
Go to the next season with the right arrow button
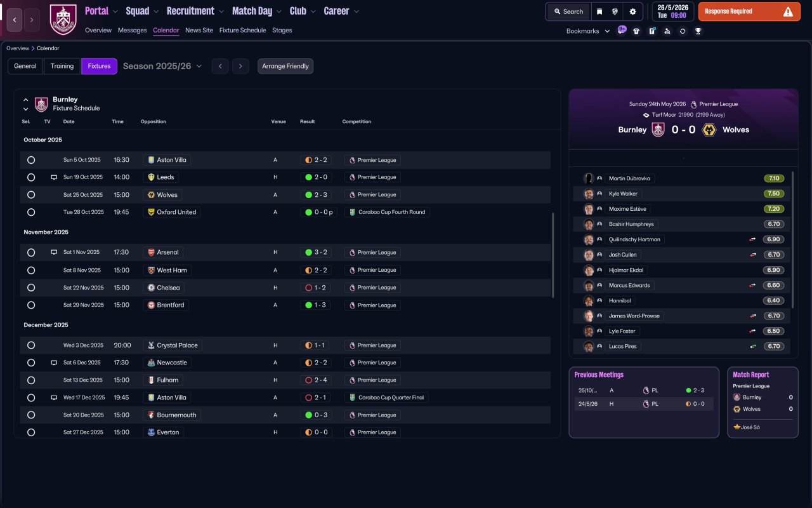(240, 66)
